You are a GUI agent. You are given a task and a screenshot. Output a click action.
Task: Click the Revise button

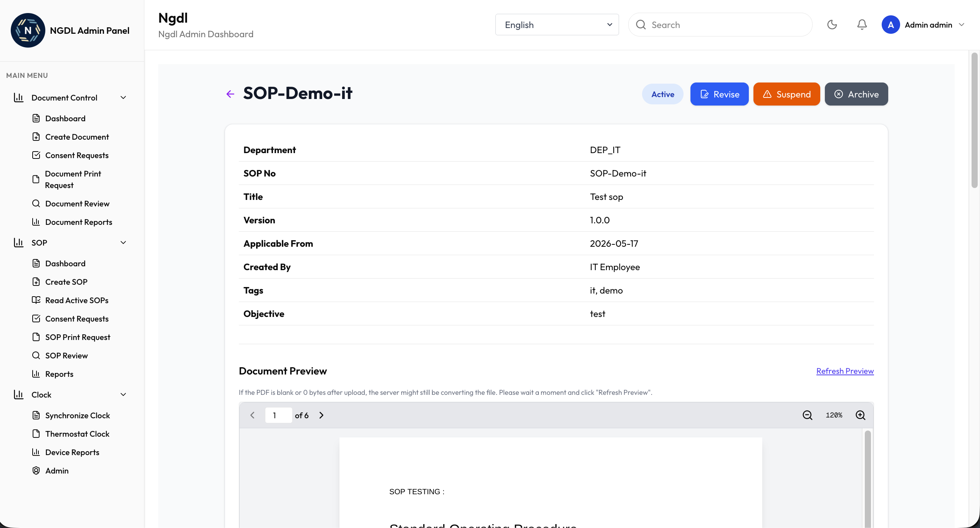719,94
